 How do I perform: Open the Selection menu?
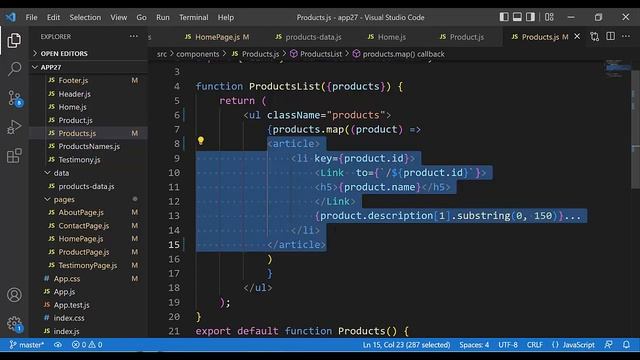(x=85, y=18)
